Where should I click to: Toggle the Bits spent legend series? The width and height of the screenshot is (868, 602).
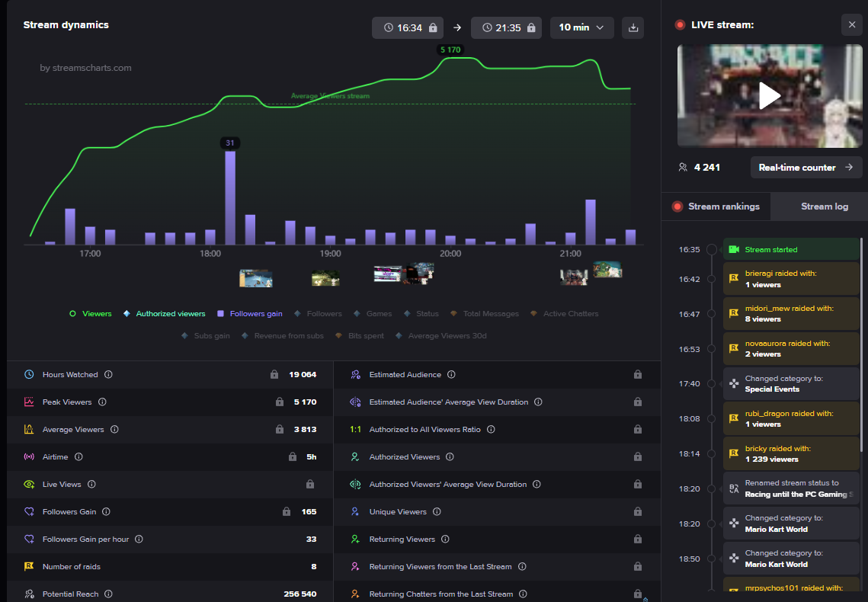pyautogui.click(x=359, y=336)
